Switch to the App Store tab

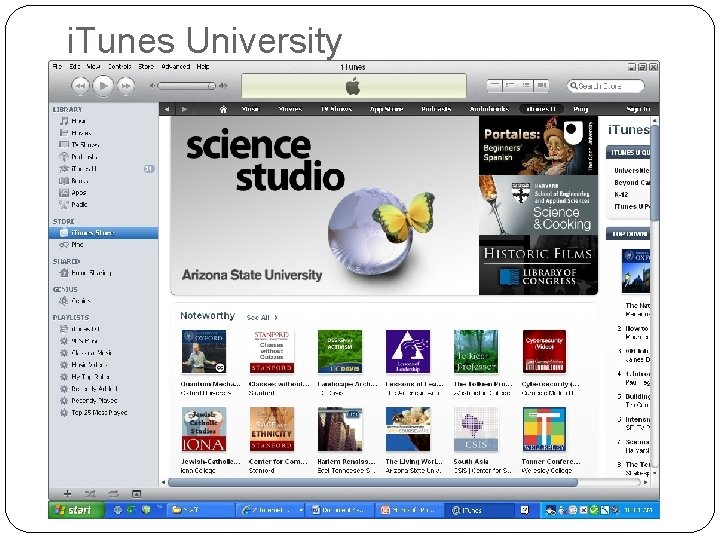coord(386,109)
